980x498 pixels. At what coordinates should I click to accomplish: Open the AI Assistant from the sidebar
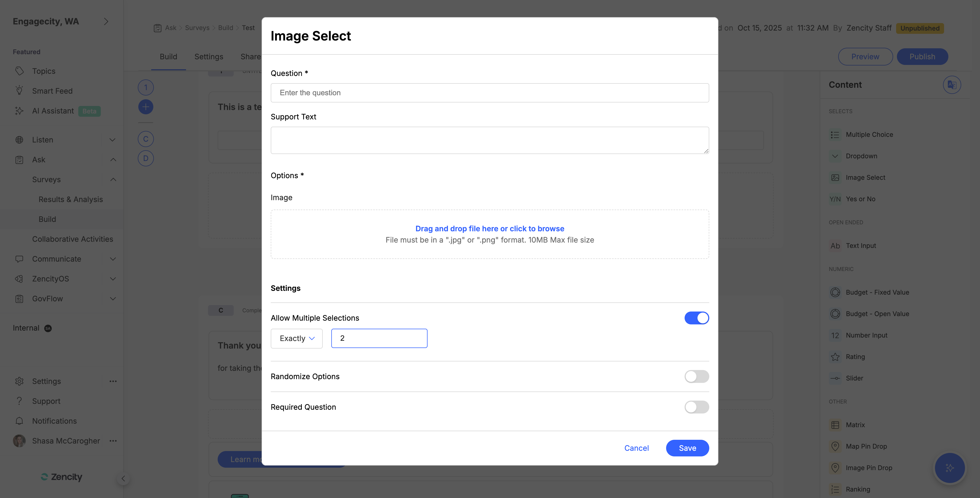(53, 111)
